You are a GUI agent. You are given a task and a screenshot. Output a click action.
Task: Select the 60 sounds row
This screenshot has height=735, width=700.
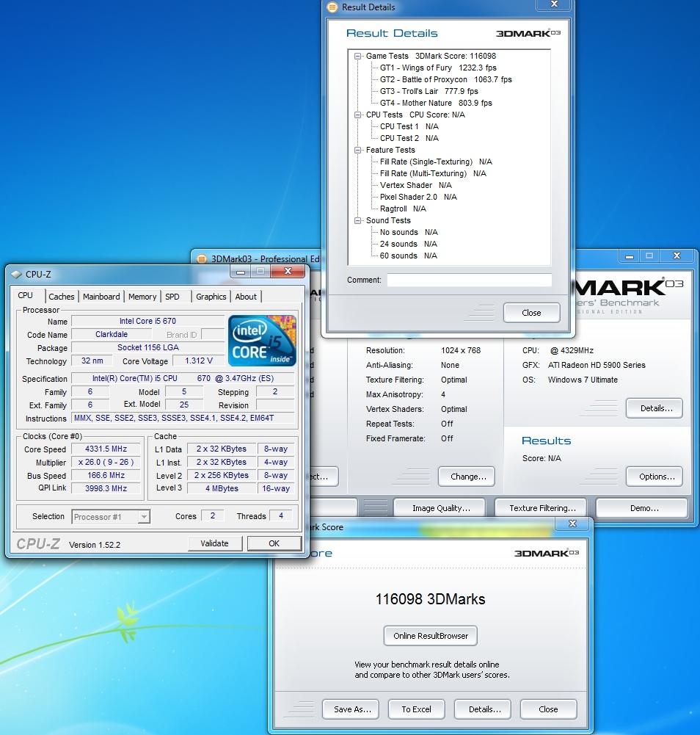408,256
